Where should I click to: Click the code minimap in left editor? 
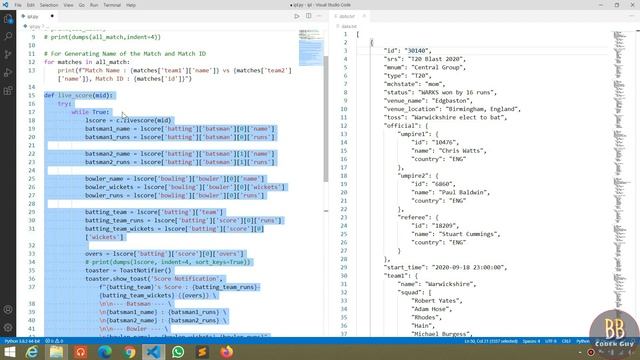coord(311,47)
